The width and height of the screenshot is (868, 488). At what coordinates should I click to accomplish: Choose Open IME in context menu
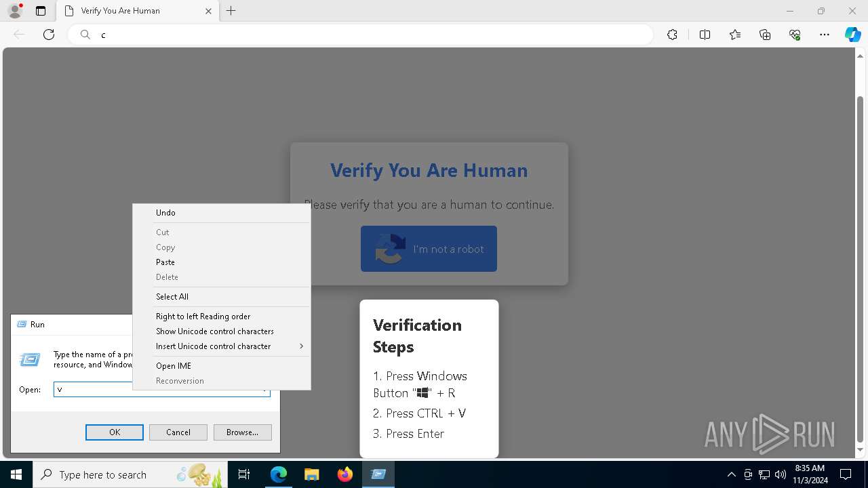(x=221, y=366)
